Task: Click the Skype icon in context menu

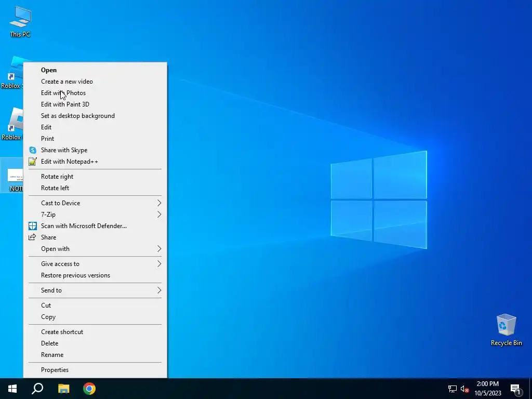Action: (x=33, y=150)
